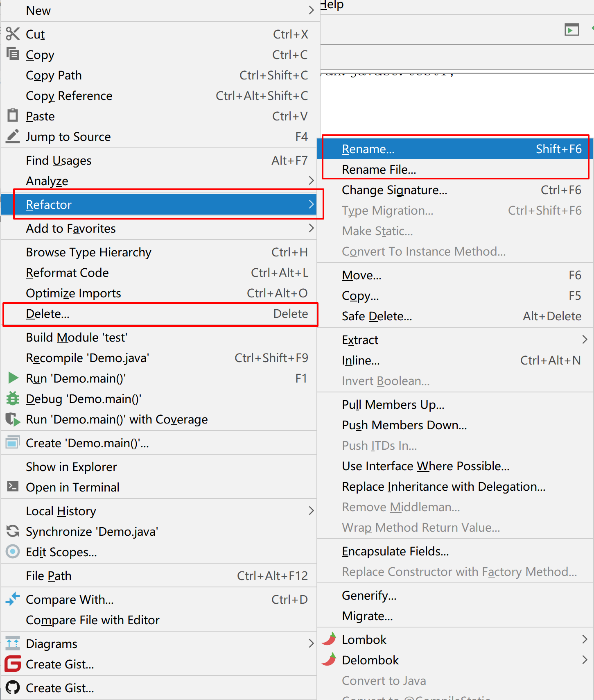Click the Debug bug icon
Screen dimensions: 594x700
pyautogui.click(x=13, y=398)
